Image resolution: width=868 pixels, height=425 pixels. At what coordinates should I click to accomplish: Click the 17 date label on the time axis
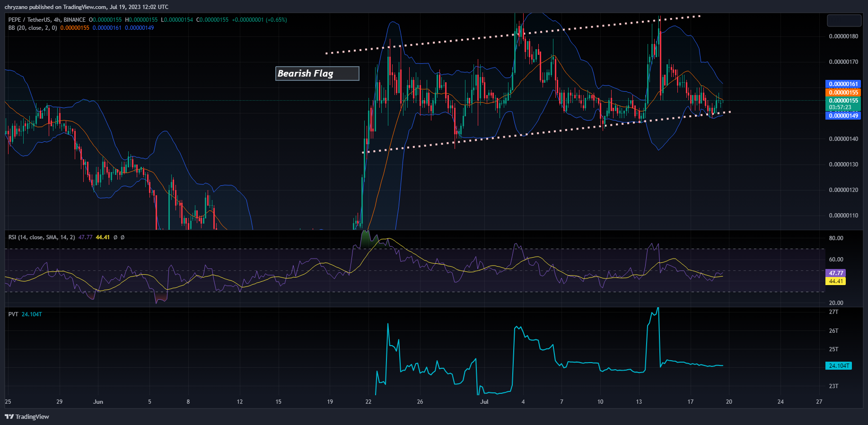[691, 402]
